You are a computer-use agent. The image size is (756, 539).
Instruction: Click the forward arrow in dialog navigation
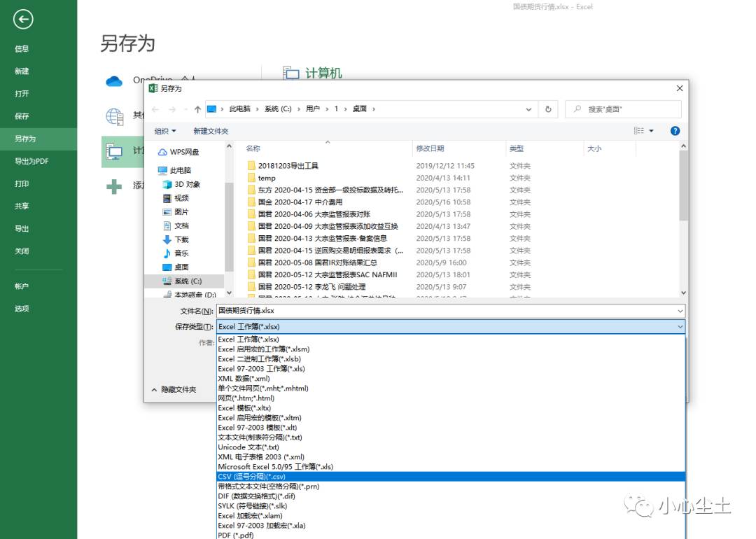click(x=172, y=109)
